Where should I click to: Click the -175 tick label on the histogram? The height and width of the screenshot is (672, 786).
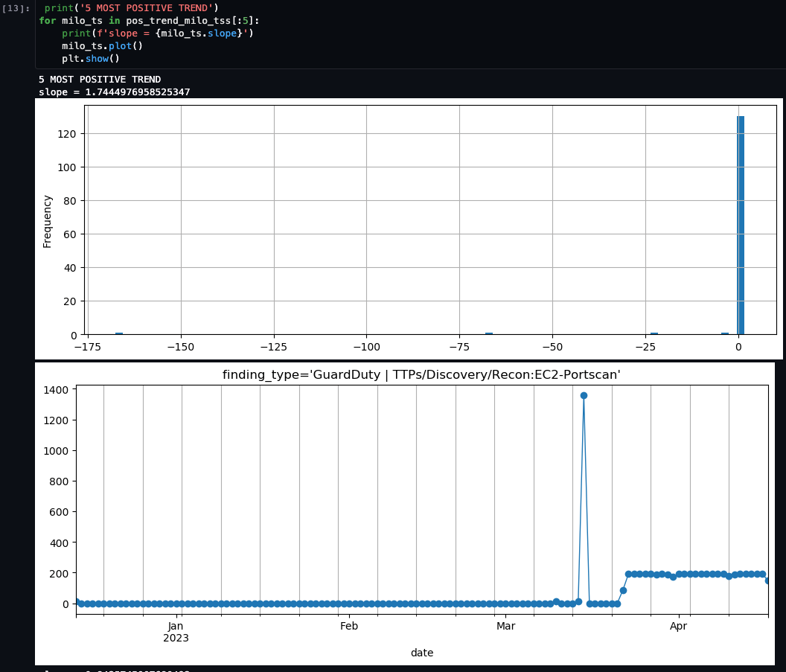88,347
